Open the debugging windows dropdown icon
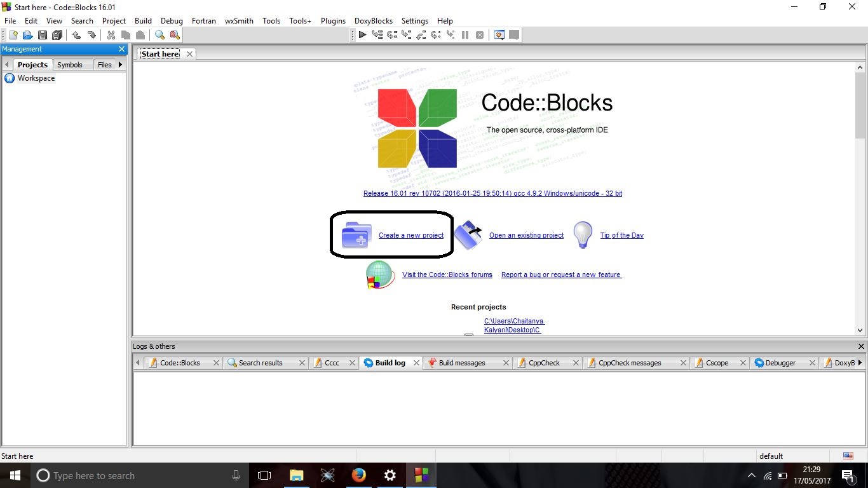This screenshot has height=488, width=868. [499, 35]
